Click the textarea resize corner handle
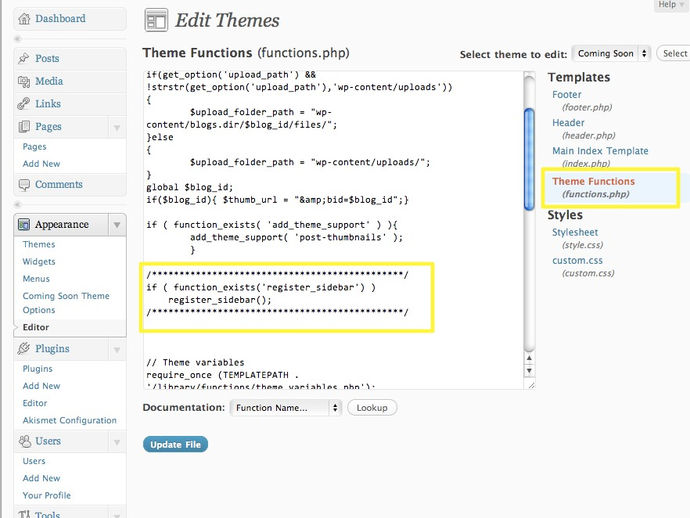Viewport: 690px width, 518px height. [x=531, y=385]
